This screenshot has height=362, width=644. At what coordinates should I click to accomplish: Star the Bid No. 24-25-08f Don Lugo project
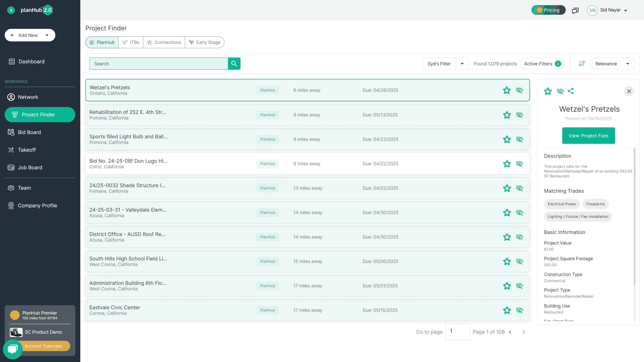[x=507, y=164]
